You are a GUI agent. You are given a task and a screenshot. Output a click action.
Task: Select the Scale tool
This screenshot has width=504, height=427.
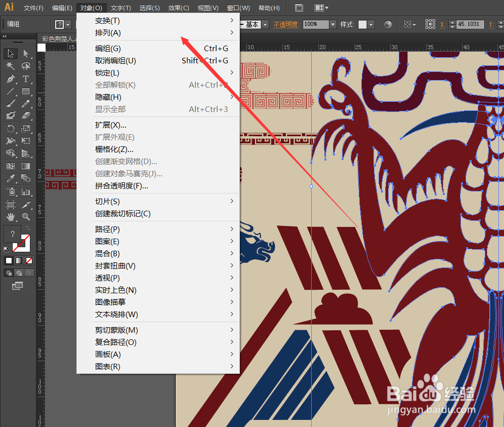[x=26, y=129]
